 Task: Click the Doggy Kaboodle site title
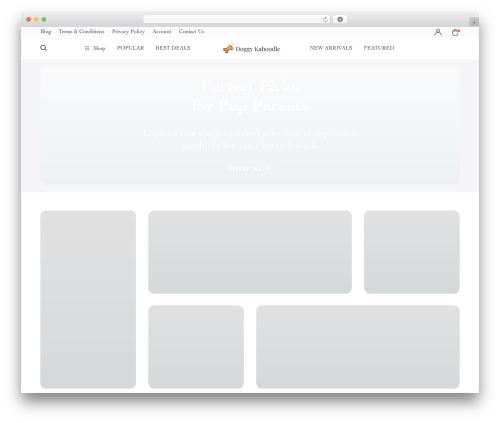pyautogui.click(x=258, y=49)
